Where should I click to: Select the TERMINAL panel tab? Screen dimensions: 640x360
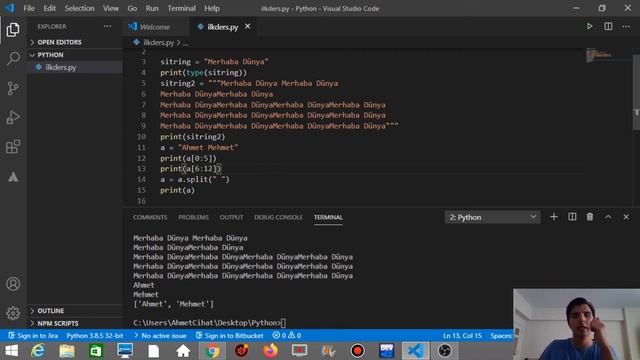coord(328,218)
